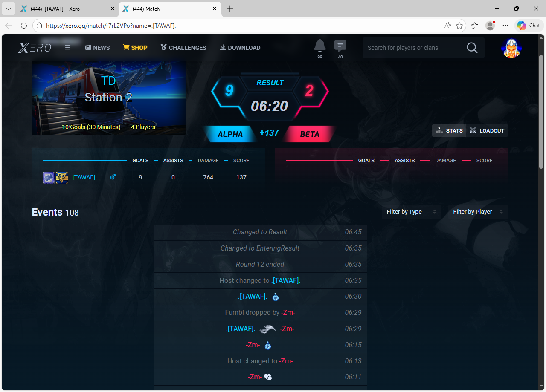Open the NEWS menu item
Image resolution: width=546 pixels, height=392 pixels.
pyautogui.click(x=97, y=48)
